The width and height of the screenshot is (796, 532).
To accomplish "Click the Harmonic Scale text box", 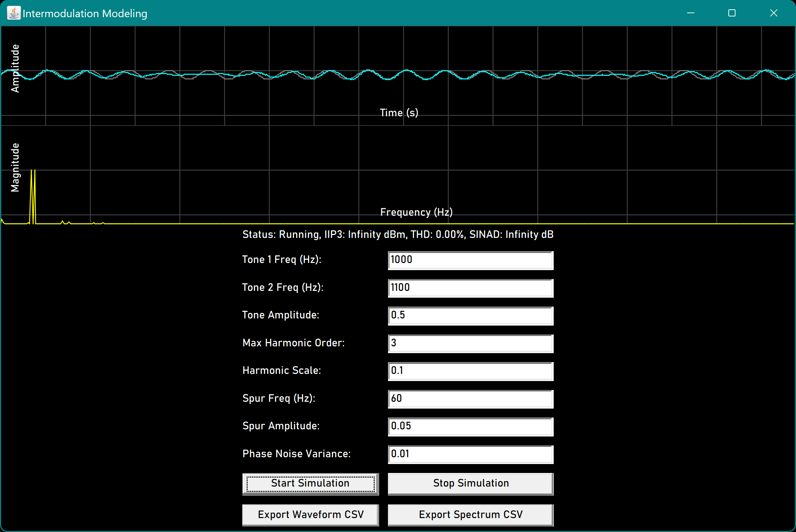I will pyautogui.click(x=470, y=371).
